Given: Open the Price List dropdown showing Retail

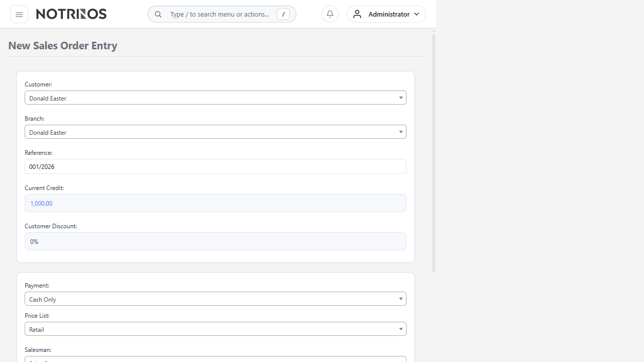Looking at the screenshot, I should (215, 329).
